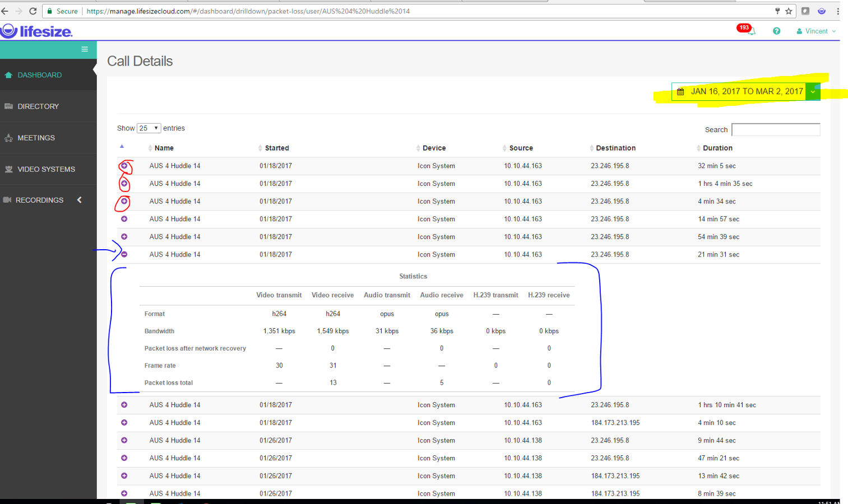Screen dimensions: 848x504
Task: Open the Show entries dropdown
Action: tap(149, 128)
